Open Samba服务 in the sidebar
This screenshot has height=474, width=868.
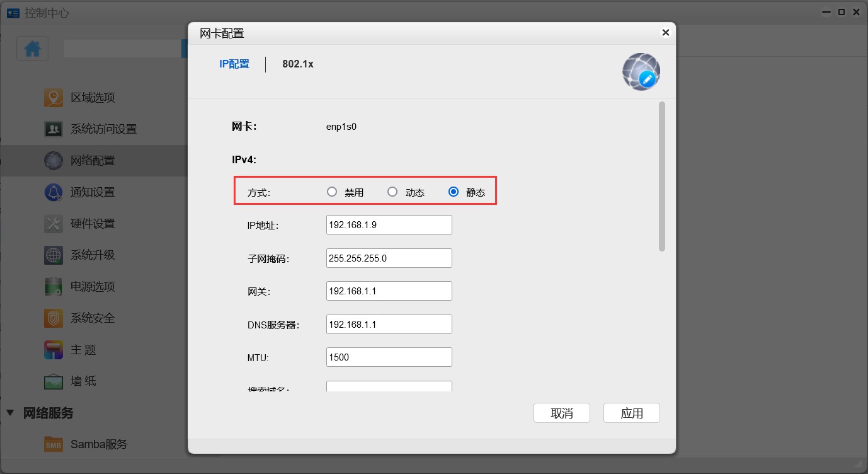pos(98,444)
